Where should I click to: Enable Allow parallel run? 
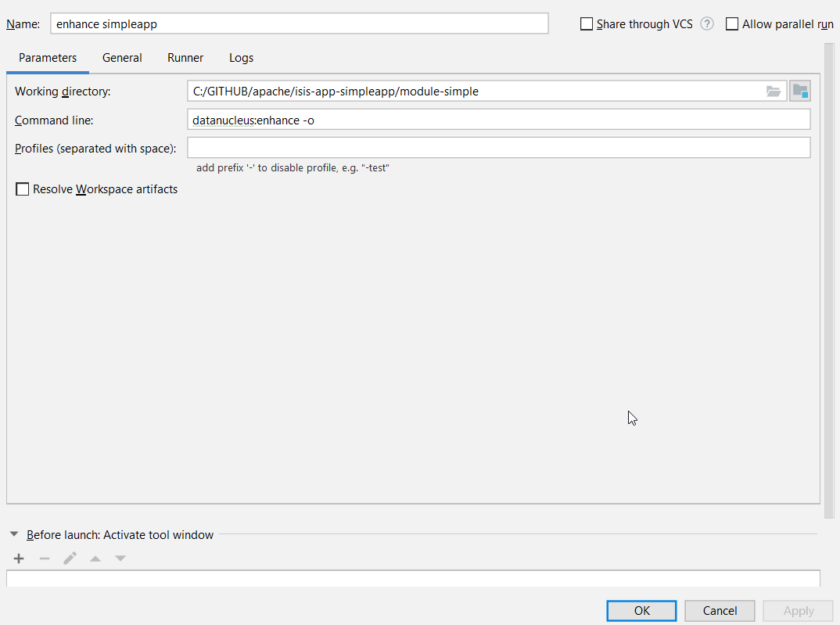pyautogui.click(x=732, y=23)
